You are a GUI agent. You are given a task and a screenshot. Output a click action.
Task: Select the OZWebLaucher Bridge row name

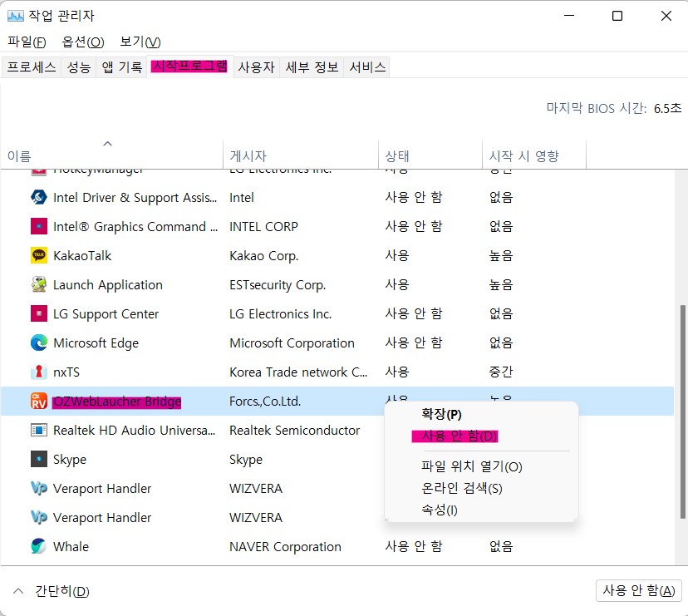coord(116,402)
